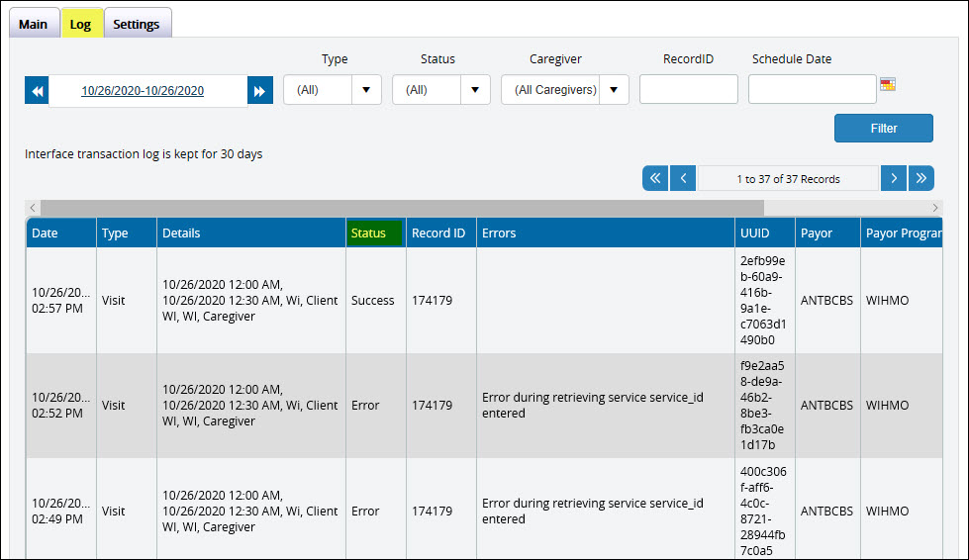Open the Settings tab
The height and width of the screenshot is (560, 969).
pos(137,24)
